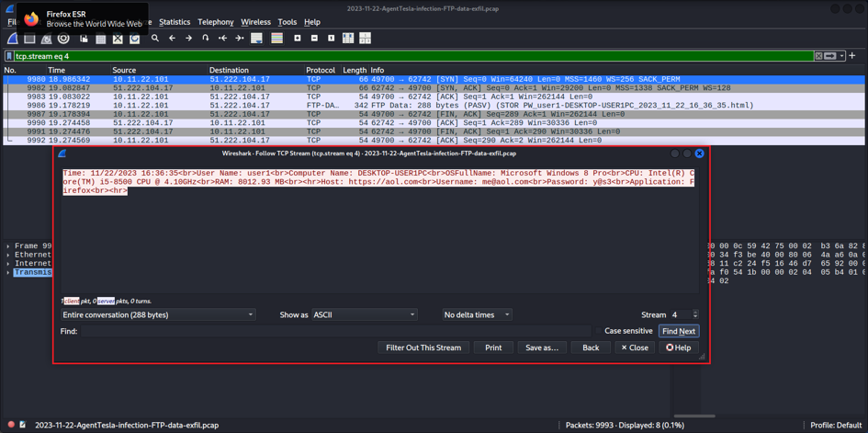Jump to the first packet icon
Viewport: 868px width, 433px height.
pyautogui.click(x=222, y=39)
